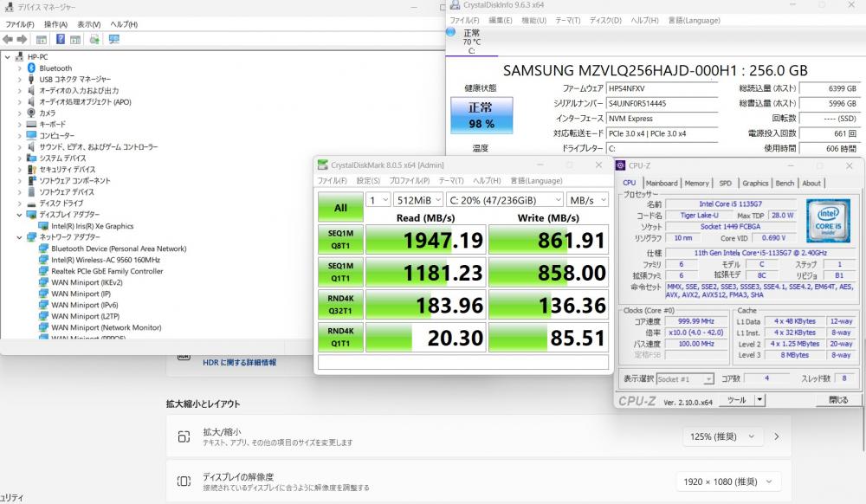Screen dimensions: 866x504
Task: Expand オーディオの入力および出力 category
Action: click(19, 91)
